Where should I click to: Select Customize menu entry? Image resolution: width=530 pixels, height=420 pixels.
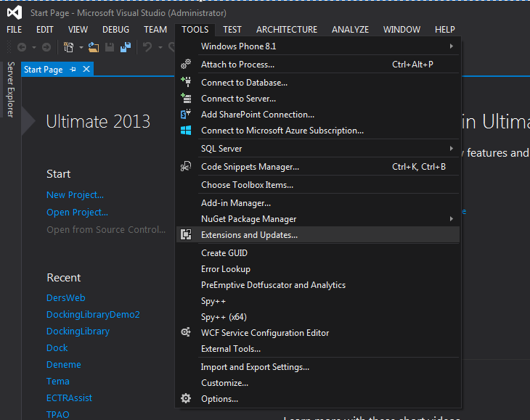[318, 383]
